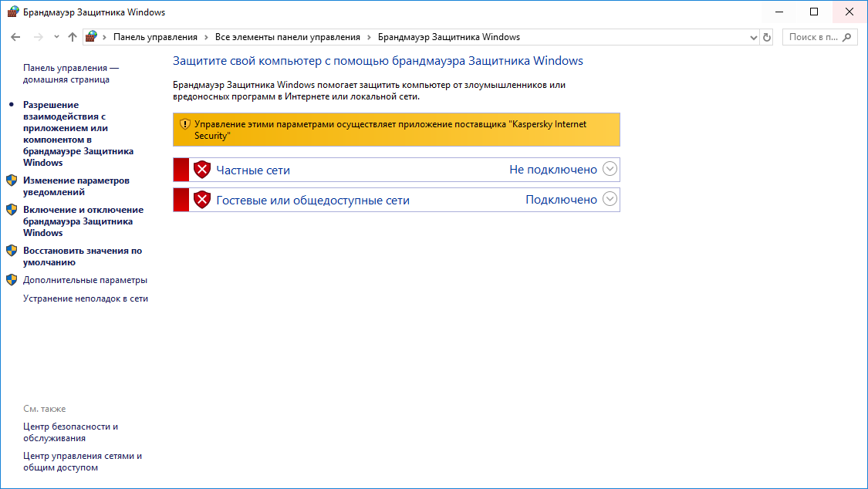Refresh the page with refresh icon
Viewport: 868px width, 489px height.
(x=767, y=38)
